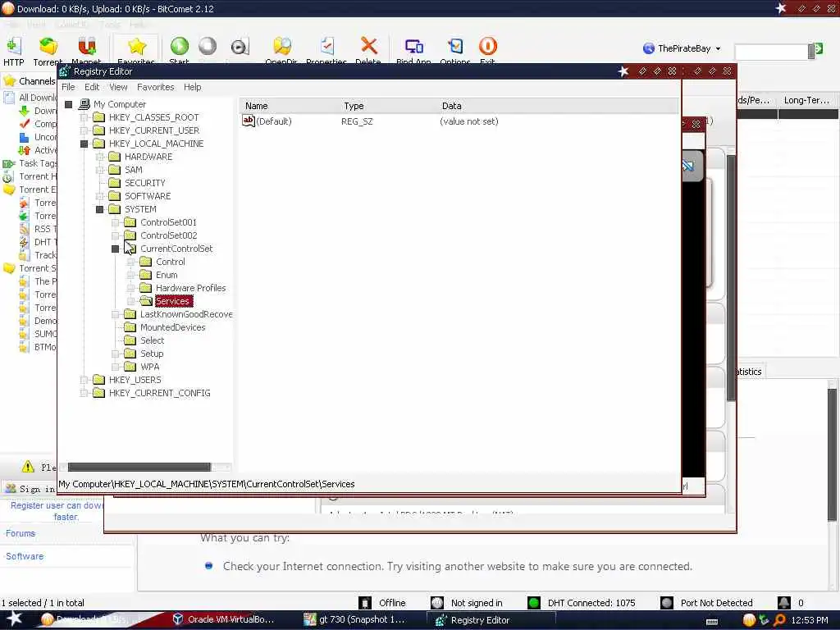Expand the HKEY_USERS node
840x630 pixels.
click(84, 380)
